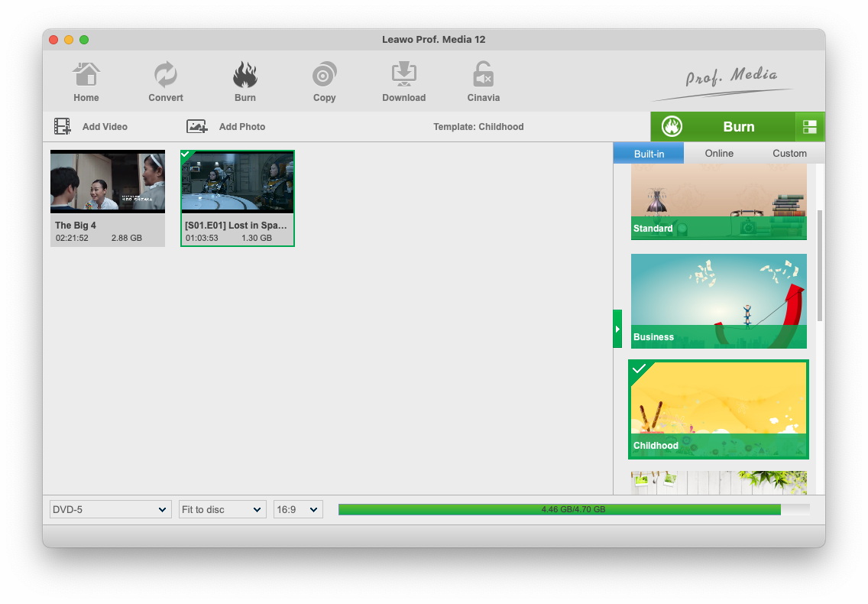The width and height of the screenshot is (868, 604).
Task: Click the 2.88 GB file size
Action: tap(127, 238)
